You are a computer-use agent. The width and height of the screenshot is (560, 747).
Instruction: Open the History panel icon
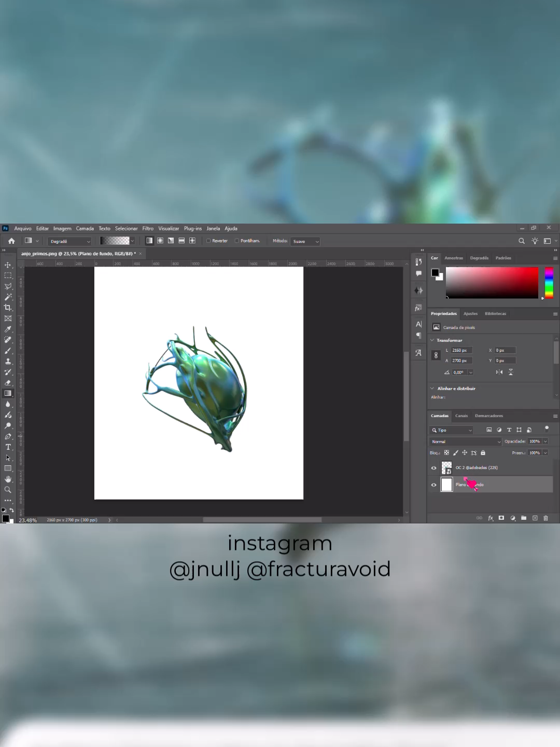coord(418,261)
